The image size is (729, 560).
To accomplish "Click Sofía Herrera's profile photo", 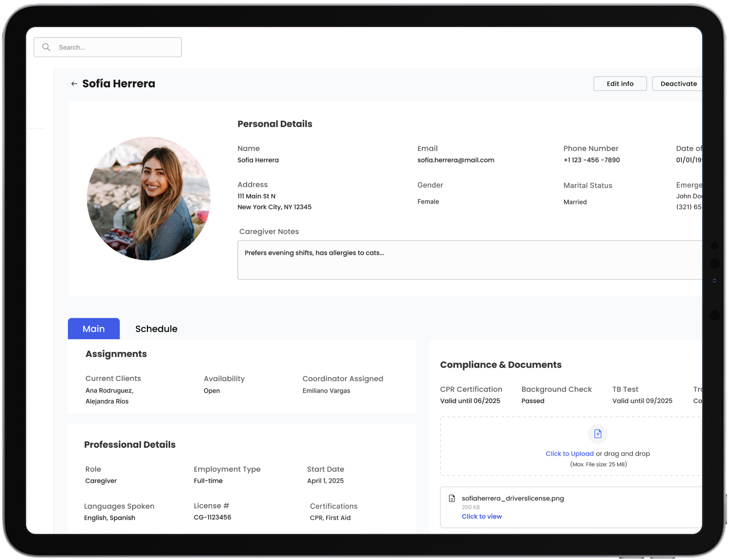I will (148, 199).
